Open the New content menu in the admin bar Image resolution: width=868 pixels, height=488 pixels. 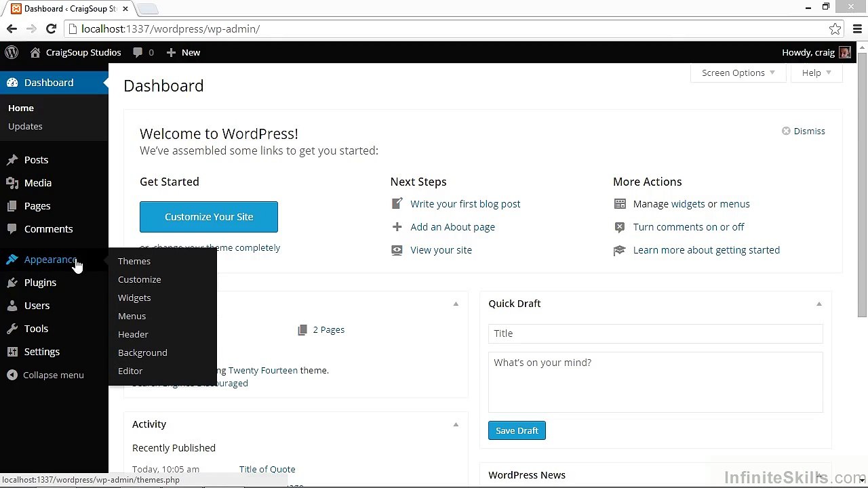[x=183, y=52]
